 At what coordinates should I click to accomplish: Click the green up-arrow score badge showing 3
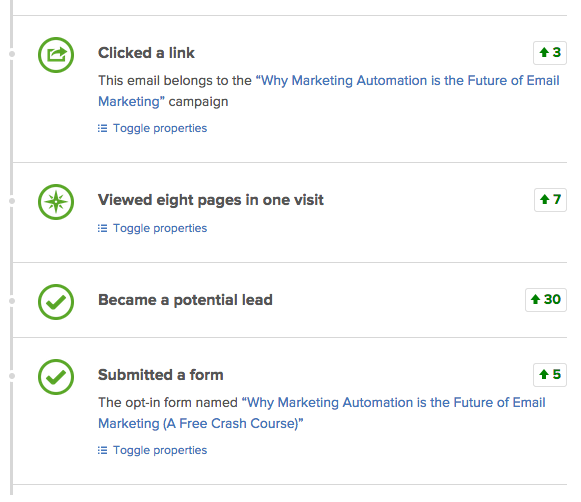click(x=550, y=53)
